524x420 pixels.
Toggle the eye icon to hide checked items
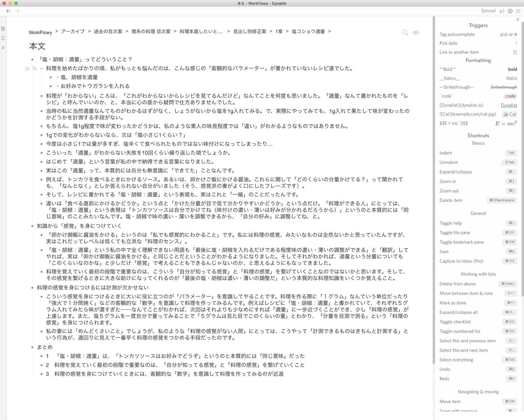(415, 32)
